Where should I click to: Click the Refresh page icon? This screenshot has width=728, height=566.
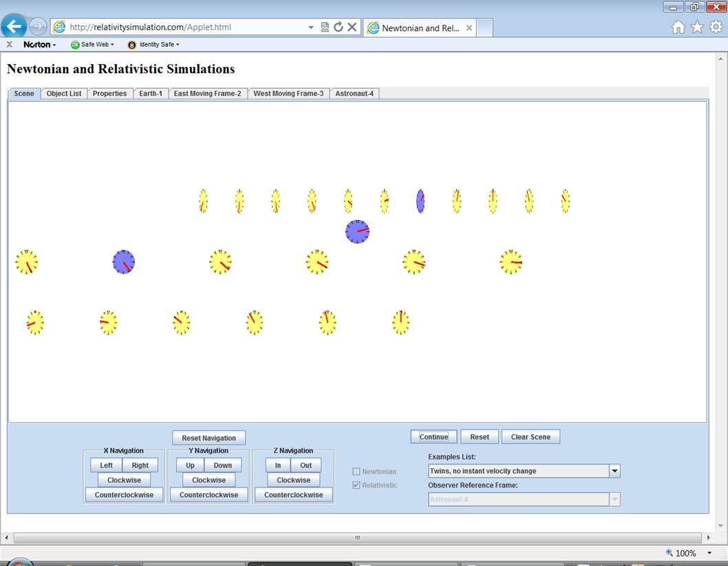tap(338, 27)
